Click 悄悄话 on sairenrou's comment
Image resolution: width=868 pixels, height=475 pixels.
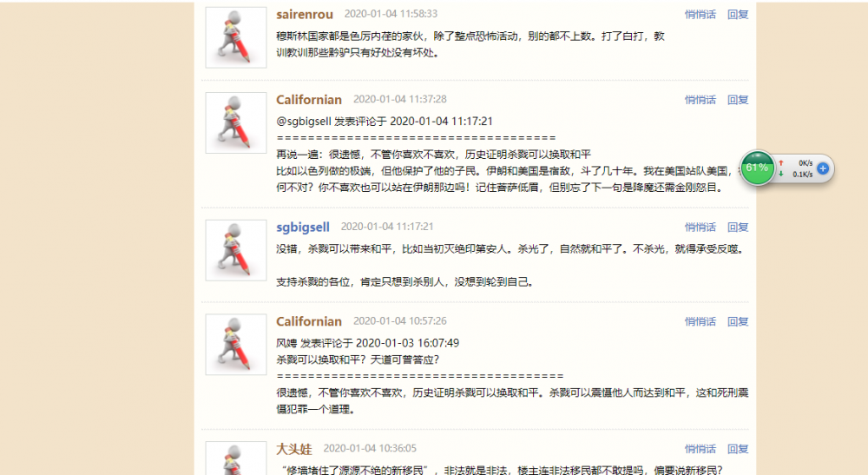(x=700, y=15)
